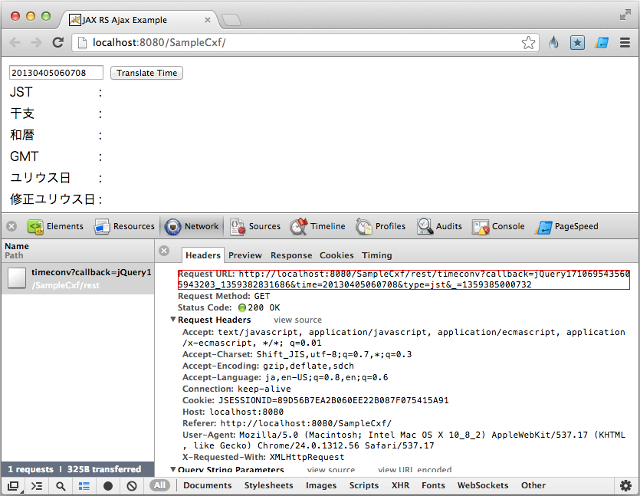Screen dimensions: 640x496
Task: Toggle the All resource type filter
Action: click(x=159, y=486)
